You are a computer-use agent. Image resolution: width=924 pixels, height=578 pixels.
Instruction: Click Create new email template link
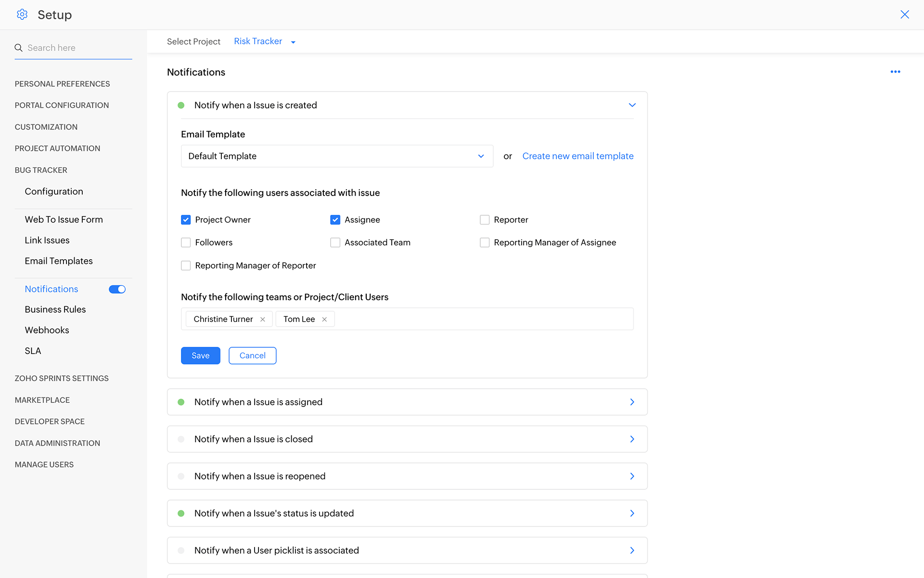pos(577,156)
